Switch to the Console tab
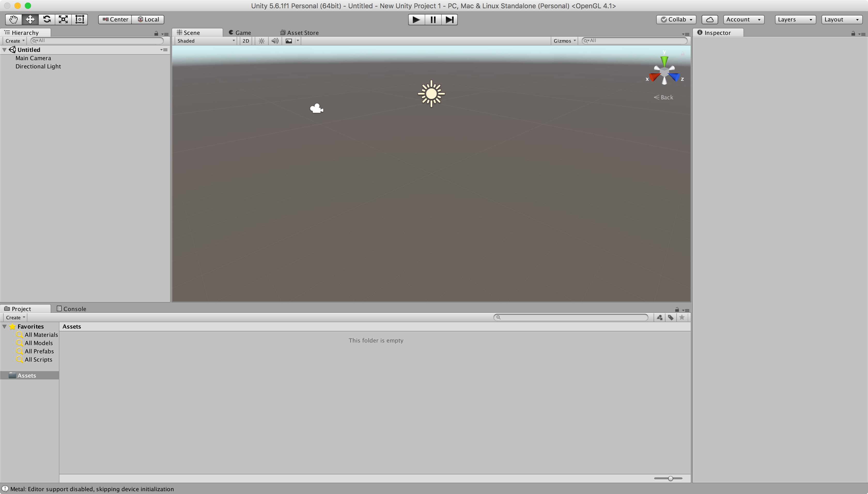This screenshot has width=868, height=494. click(x=71, y=309)
